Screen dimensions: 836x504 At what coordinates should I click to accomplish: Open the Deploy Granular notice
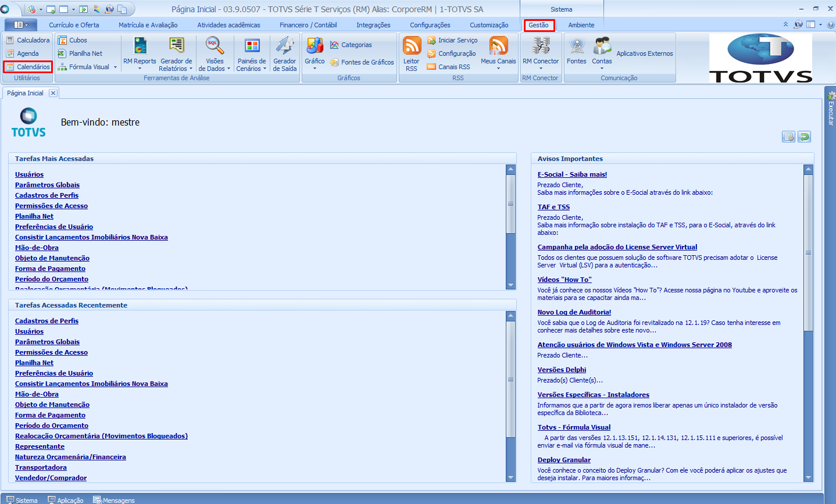[564, 460]
